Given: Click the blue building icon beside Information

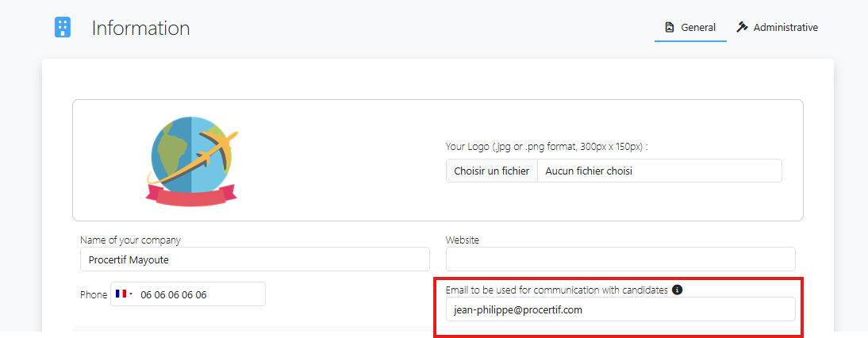Looking at the screenshot, I should pos(63,28).
